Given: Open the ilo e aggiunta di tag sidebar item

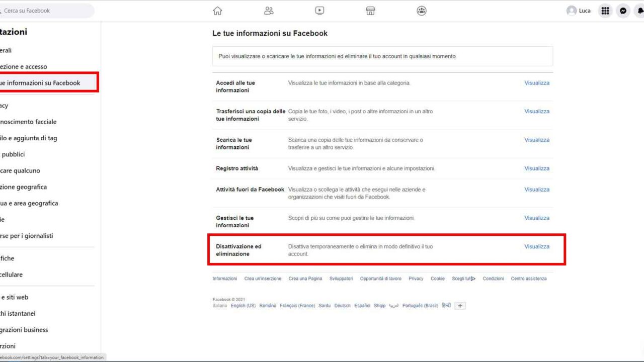Looking at the screenshot, I should [29, 138].
